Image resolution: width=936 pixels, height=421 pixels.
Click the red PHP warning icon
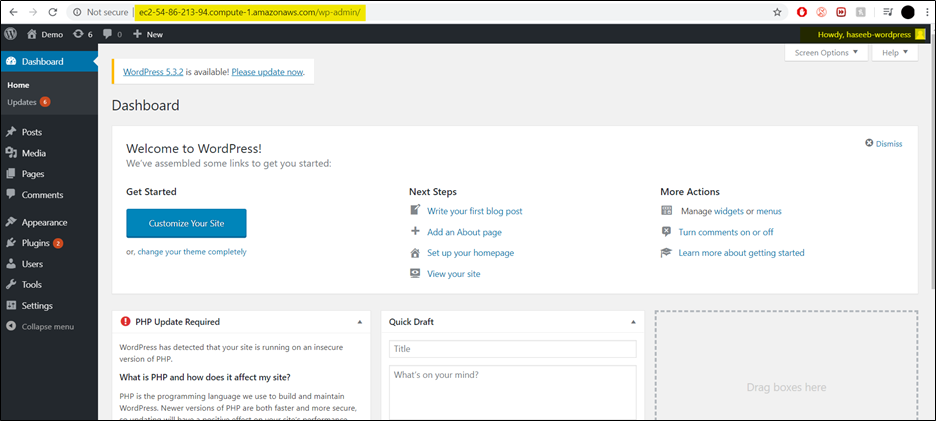pyautogui.click(x=125, y=321)
